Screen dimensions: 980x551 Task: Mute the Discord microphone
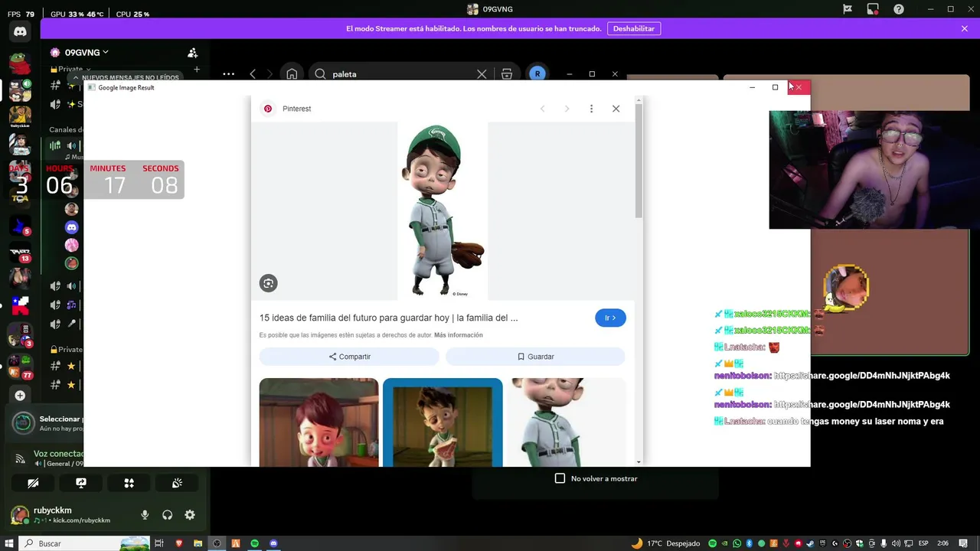[145, 515]
